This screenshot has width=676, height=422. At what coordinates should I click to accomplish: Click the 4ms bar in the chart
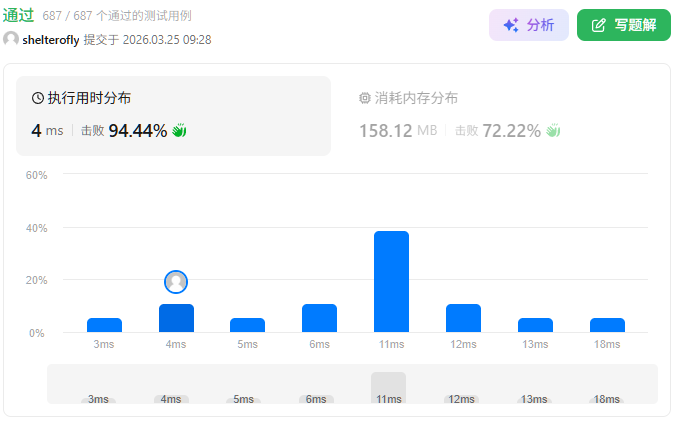pyautogui.click(x=176, y=318)
